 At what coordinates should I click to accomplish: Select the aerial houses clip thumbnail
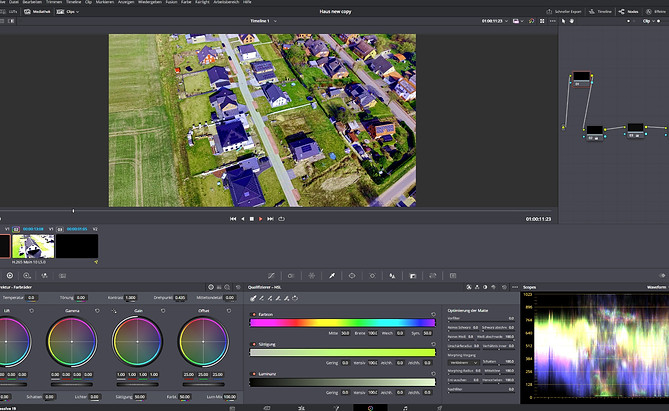click(33, 245)
